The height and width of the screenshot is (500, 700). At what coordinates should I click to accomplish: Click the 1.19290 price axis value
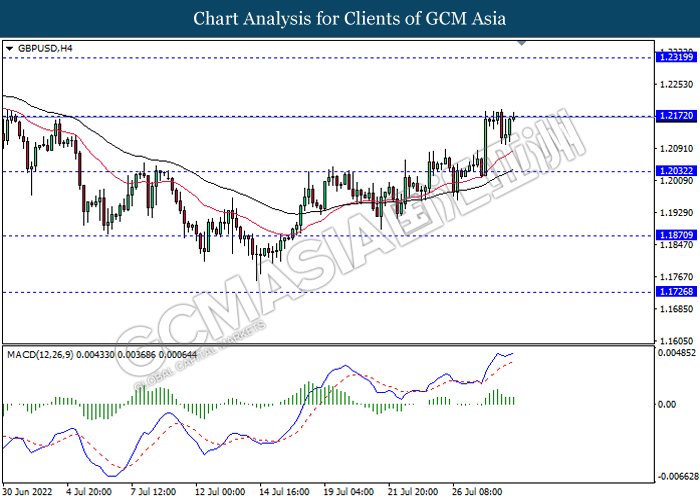click(x=676, y=212)
